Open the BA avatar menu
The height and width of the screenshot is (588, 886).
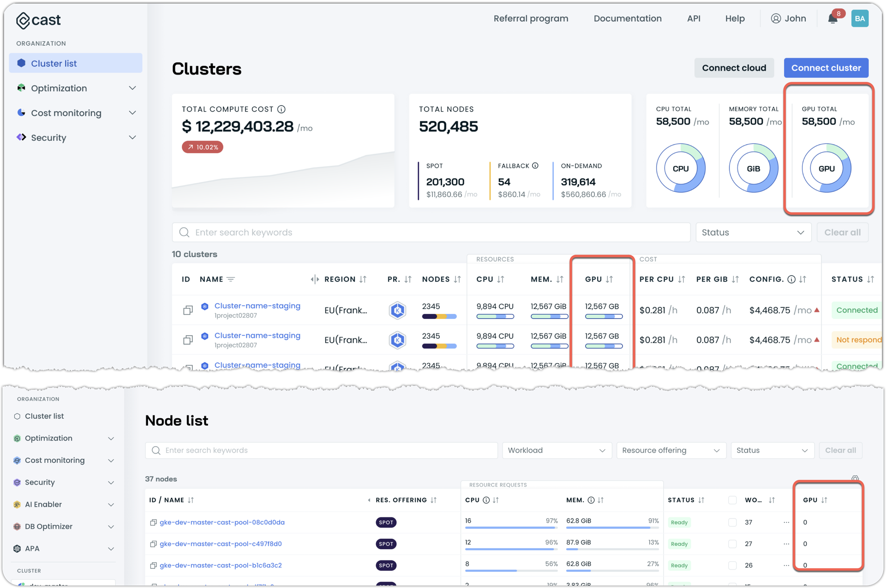[859, 19]
